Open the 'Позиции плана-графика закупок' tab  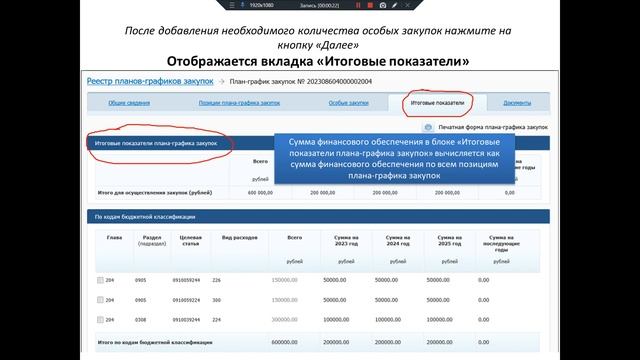point(239,103)
